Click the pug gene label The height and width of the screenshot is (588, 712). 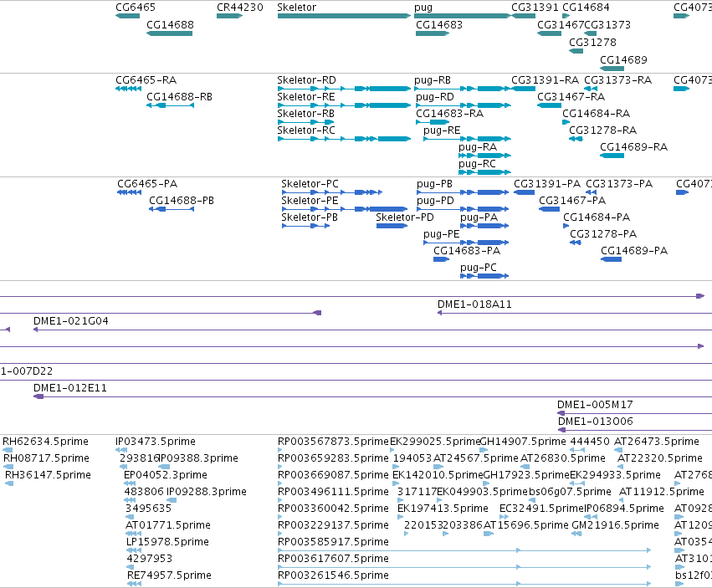[x=423, y=8]
